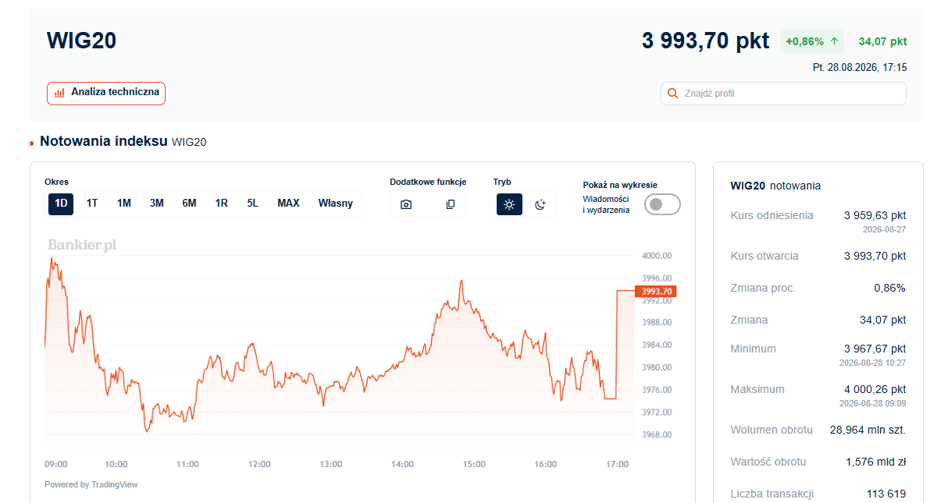Select the 1M period tab
Viewport: 948px width, 503px height.
tap(124, 204)
